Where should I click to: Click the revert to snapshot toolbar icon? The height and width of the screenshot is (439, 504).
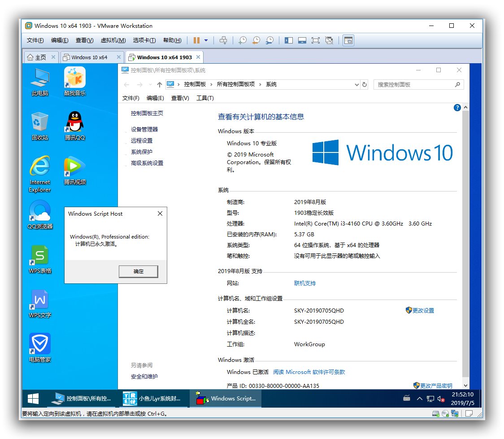pos(256,40)
